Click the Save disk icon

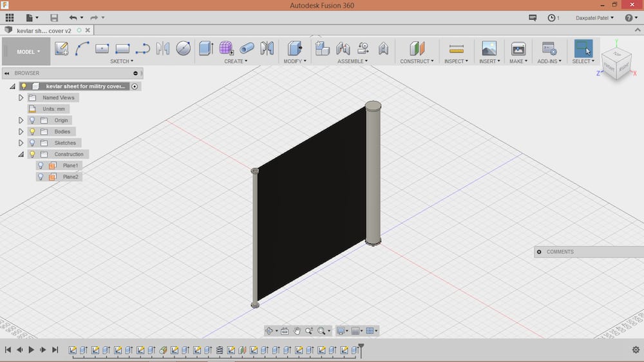(54, 18)
